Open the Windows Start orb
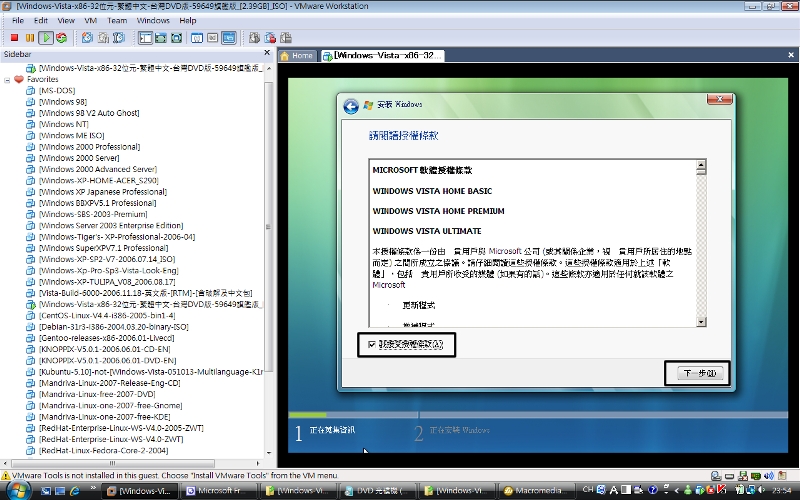 [18, 491]
